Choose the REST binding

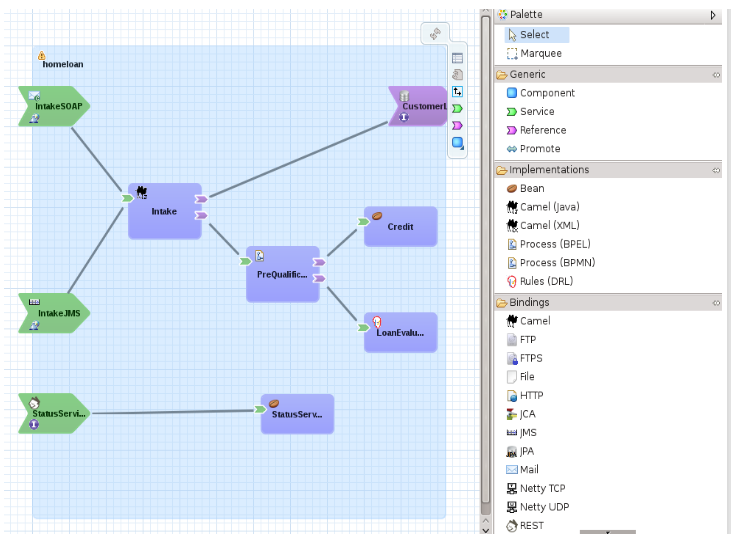coord(525,526)
